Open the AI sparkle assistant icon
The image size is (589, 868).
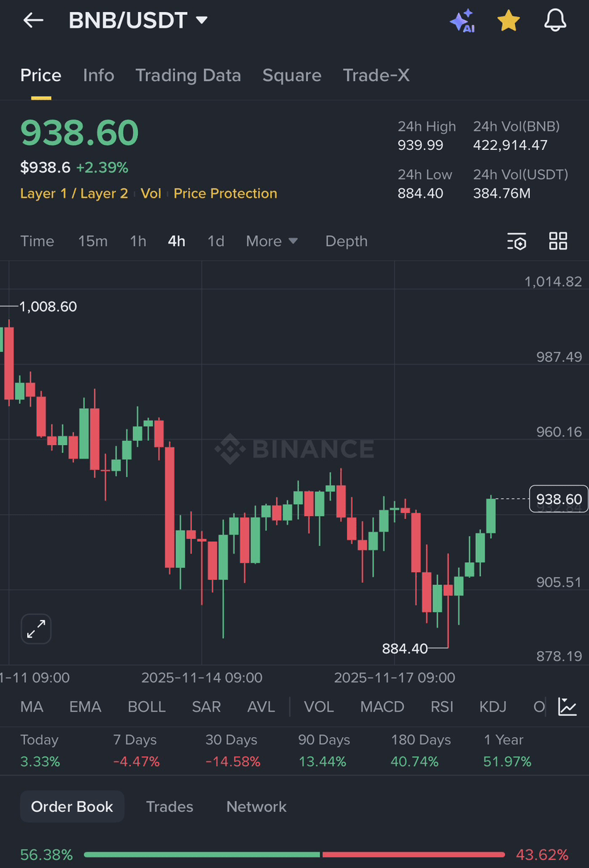coord(462,21)
